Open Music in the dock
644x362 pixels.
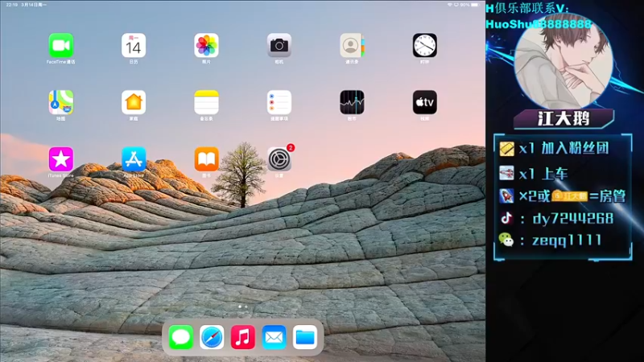pos(243,337)
